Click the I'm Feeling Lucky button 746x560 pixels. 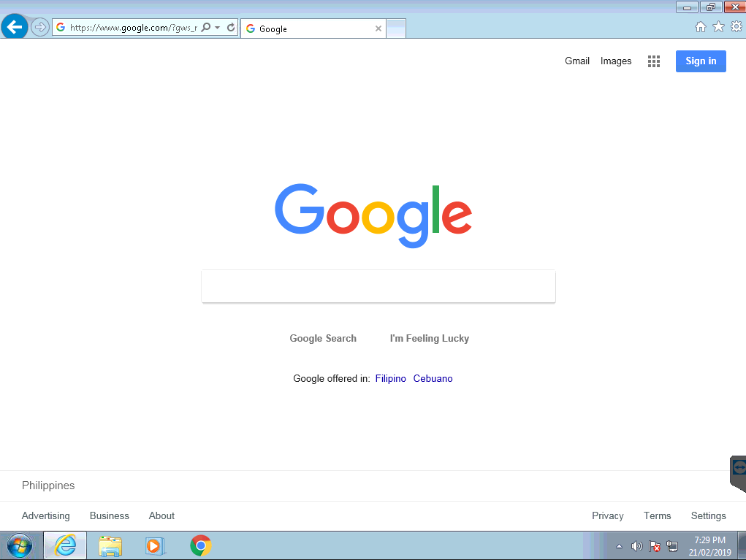click(430, 339)
